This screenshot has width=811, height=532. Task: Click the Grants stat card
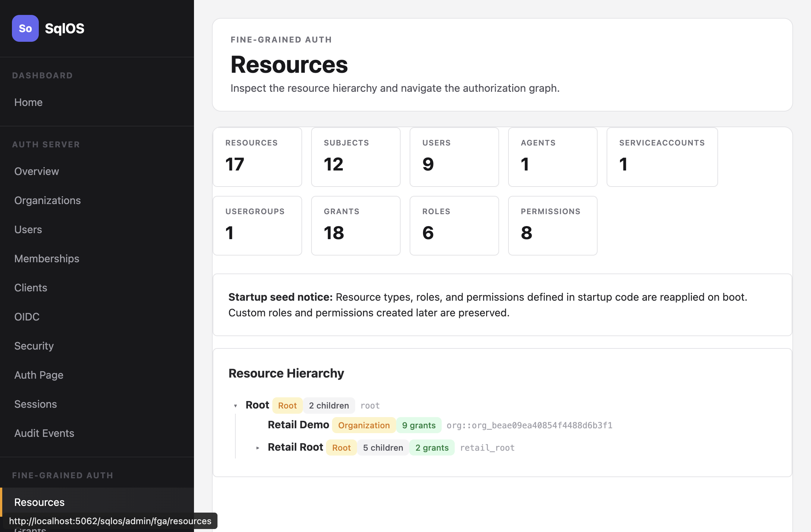[x=356, y=226]
